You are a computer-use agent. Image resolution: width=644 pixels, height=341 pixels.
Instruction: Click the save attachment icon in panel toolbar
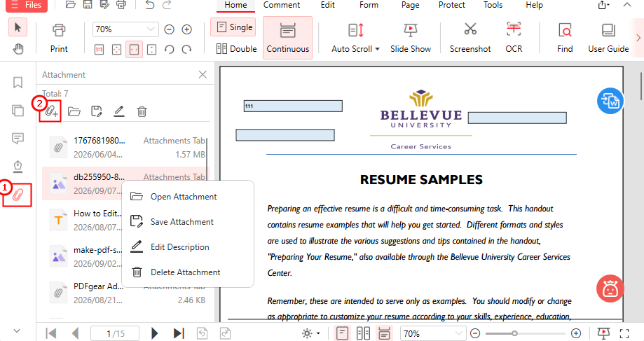97,111
